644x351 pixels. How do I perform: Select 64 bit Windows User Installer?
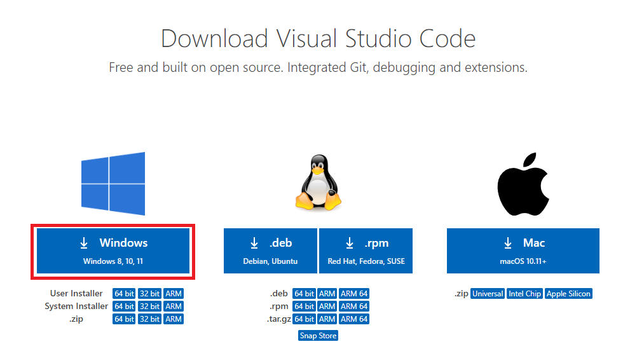[124, 294]
